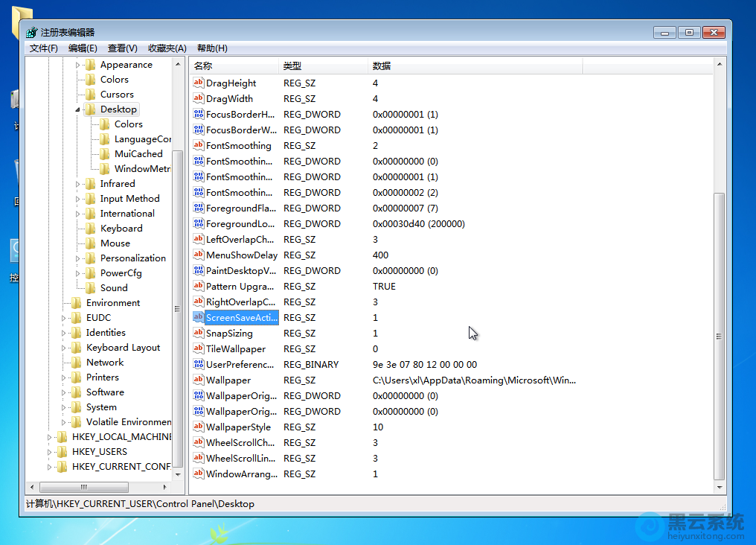
Task: Click the values list scroll up arrow
Action: point(718,66)
